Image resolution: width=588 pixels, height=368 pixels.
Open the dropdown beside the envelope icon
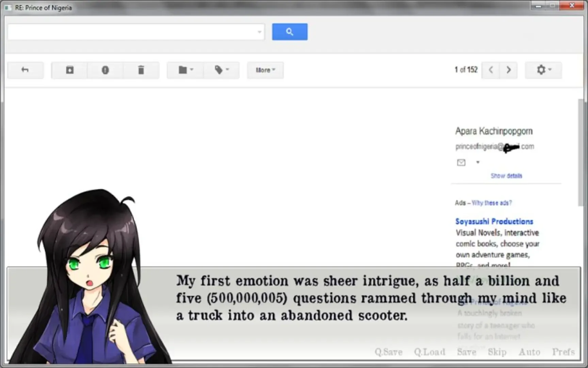[478, 163]
